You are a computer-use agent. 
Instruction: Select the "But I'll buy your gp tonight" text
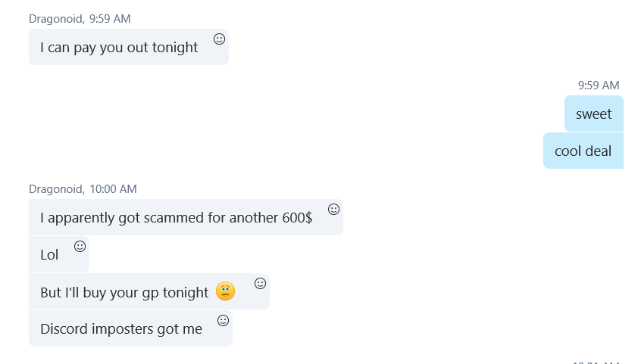[124, 292]
